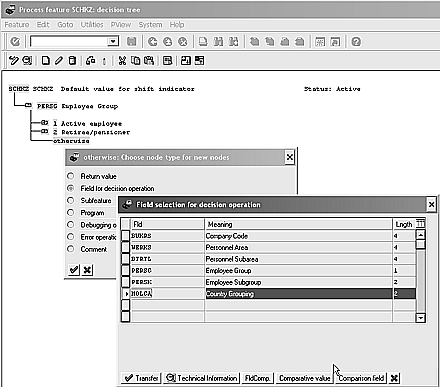Select the Program radio button
The width and height of the screenshot is (440, 387).
pos(71,212)
